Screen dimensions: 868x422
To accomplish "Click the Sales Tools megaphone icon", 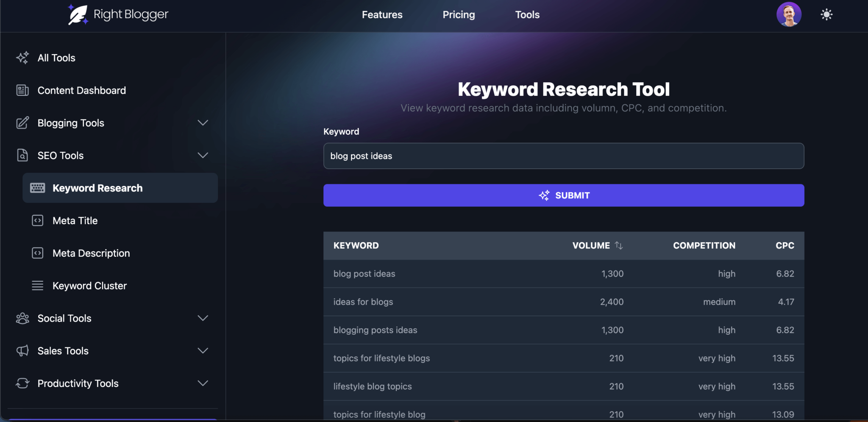I will point(22,351).
